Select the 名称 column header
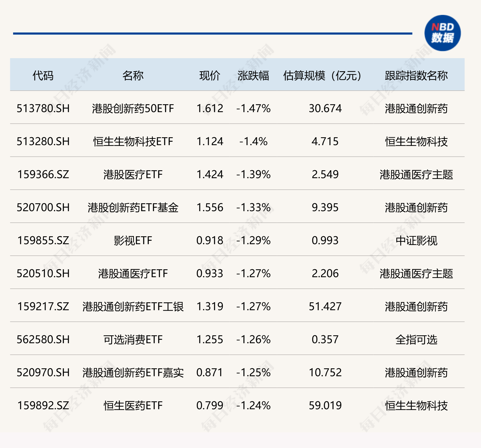The width and height of the screenshot is (481, 448). click(x=133, y=76)
